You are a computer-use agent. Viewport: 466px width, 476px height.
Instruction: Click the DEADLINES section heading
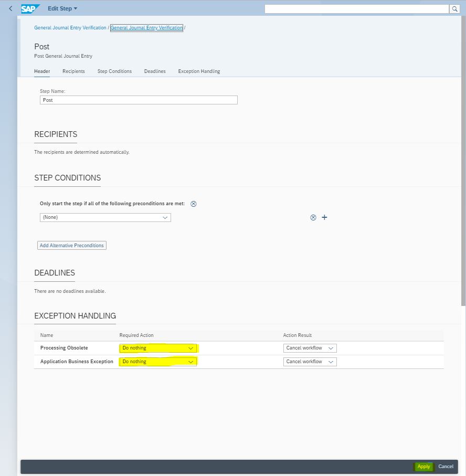(55, 272)
